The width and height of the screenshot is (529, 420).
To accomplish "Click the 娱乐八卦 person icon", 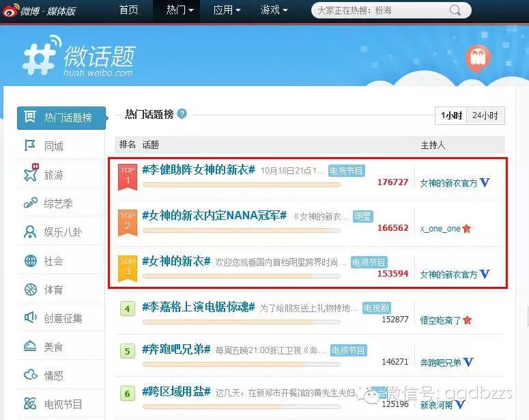I will click(30, 232).
